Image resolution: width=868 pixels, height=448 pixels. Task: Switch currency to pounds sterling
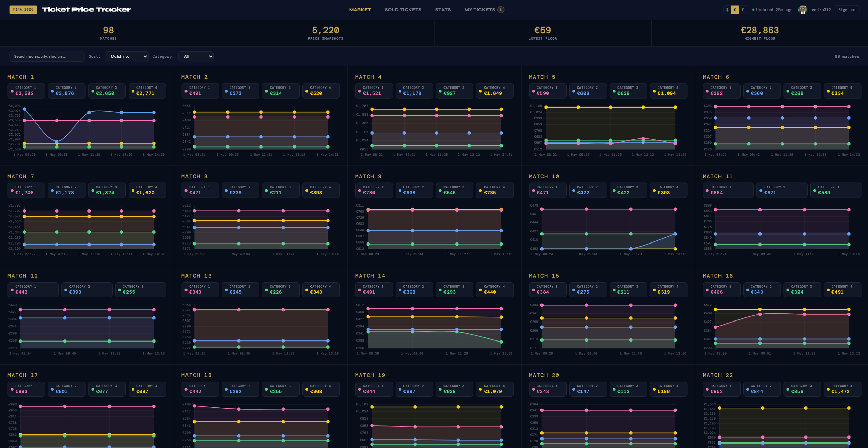tap(743, 10)
